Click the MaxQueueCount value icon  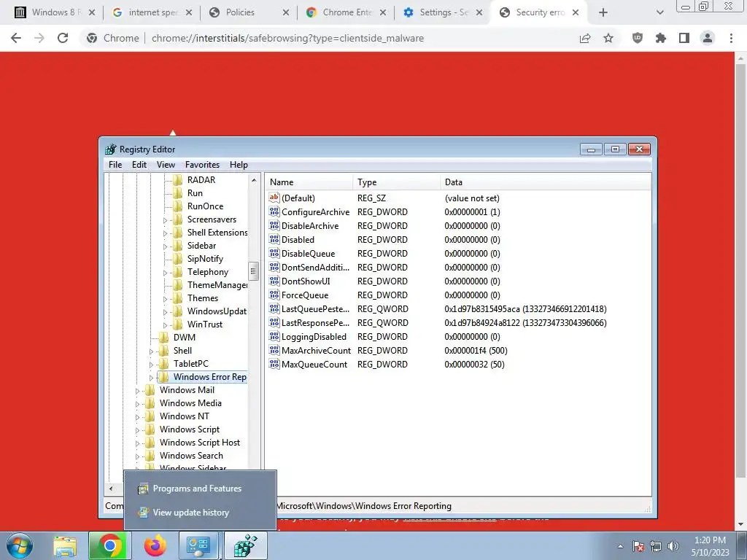274,365
